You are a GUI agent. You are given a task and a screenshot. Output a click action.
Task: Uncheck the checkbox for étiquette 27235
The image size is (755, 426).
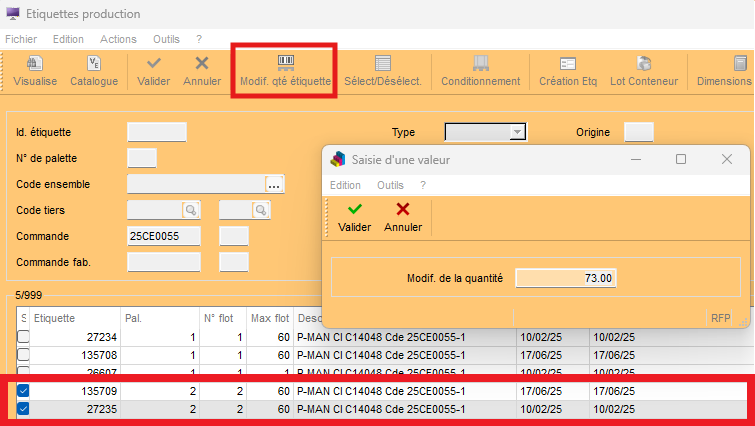(x=23, y=409)
